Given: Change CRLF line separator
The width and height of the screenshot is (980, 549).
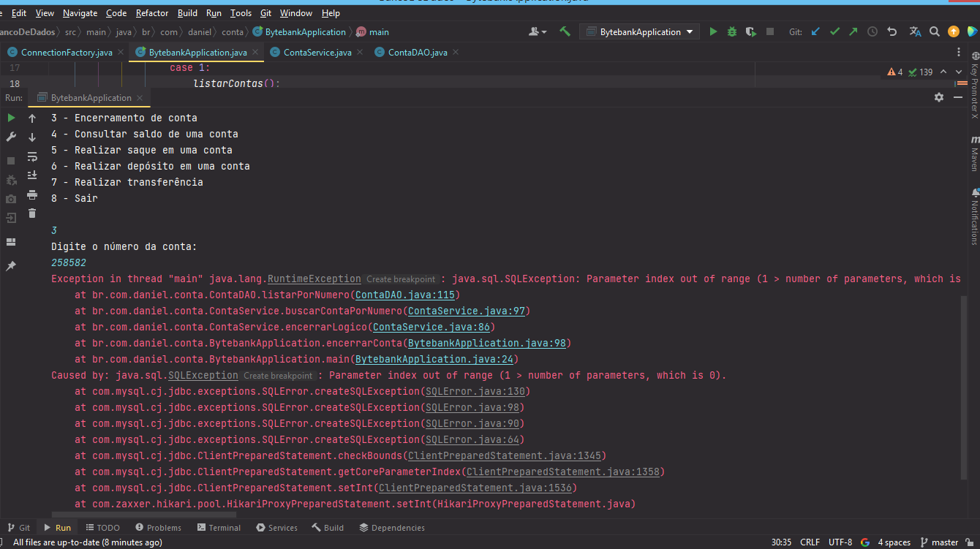Looking at the screenshot, I should pos(810,542).
